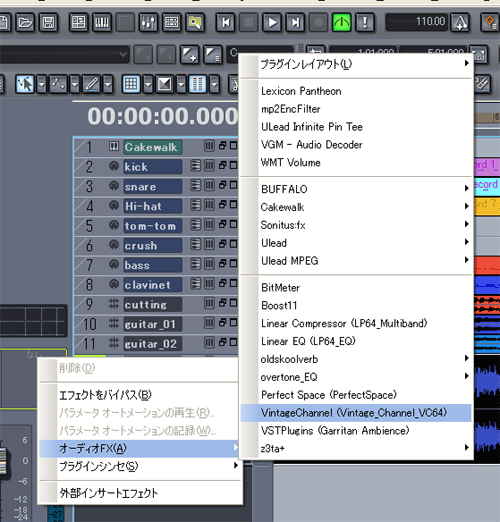Click the panic reset exclamation button
The image size is (500, 522).
point(365,22)
